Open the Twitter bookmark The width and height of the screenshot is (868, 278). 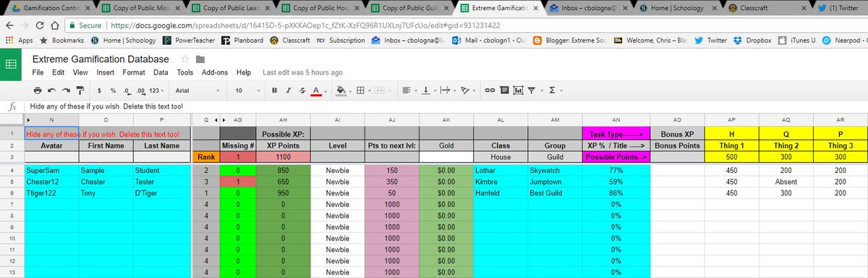pyautogui.click(x=710, y=41)
